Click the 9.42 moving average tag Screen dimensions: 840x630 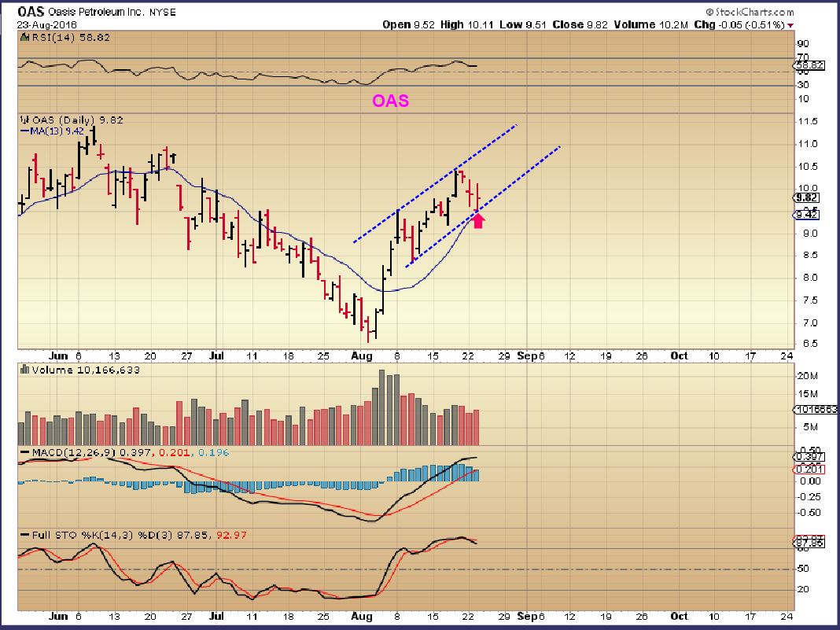[x=806, y=215]
